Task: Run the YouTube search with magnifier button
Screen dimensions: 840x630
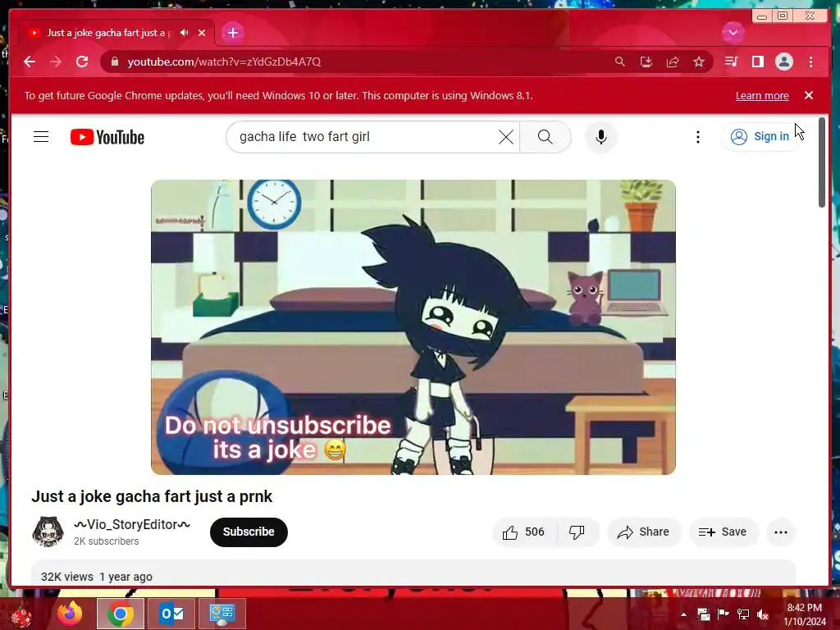Action: coord(545,137)
